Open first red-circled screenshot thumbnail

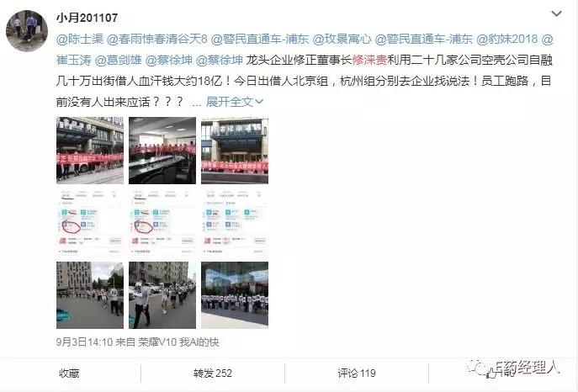click(x=90, y=223)
